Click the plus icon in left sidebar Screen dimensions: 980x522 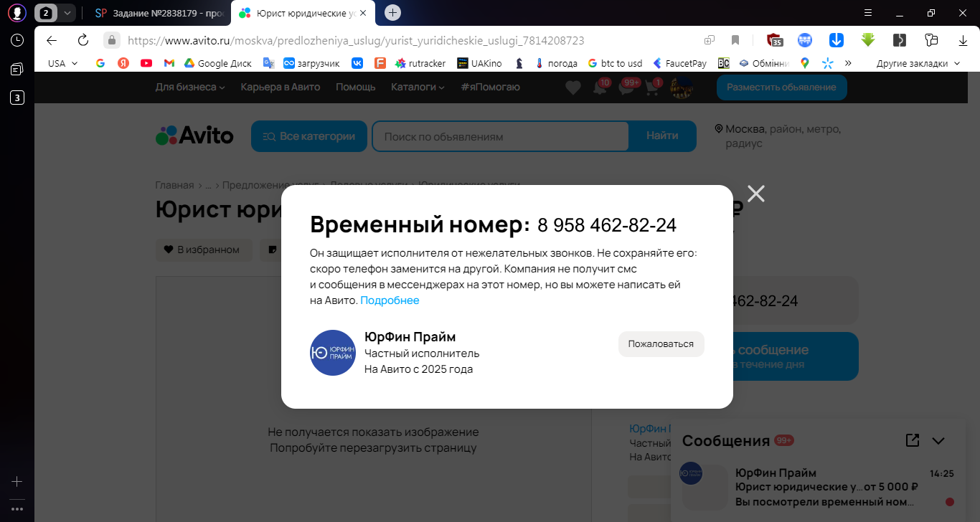click(x=17, y=482)
